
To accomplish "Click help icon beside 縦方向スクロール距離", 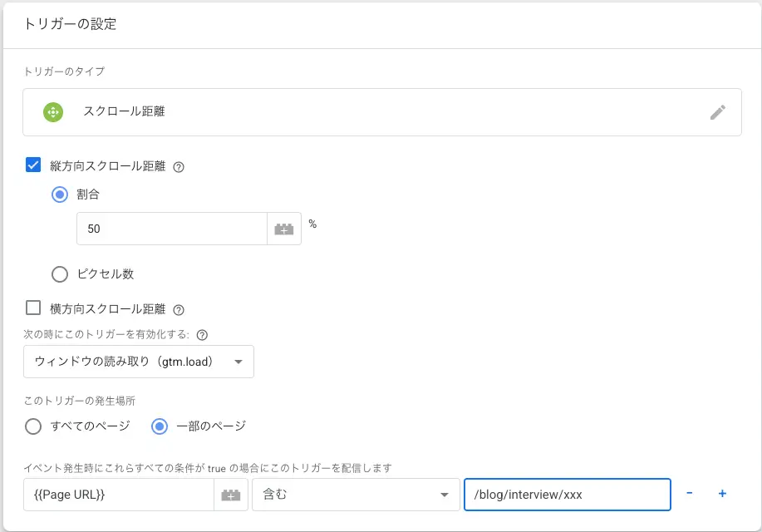I will point(178,166).
